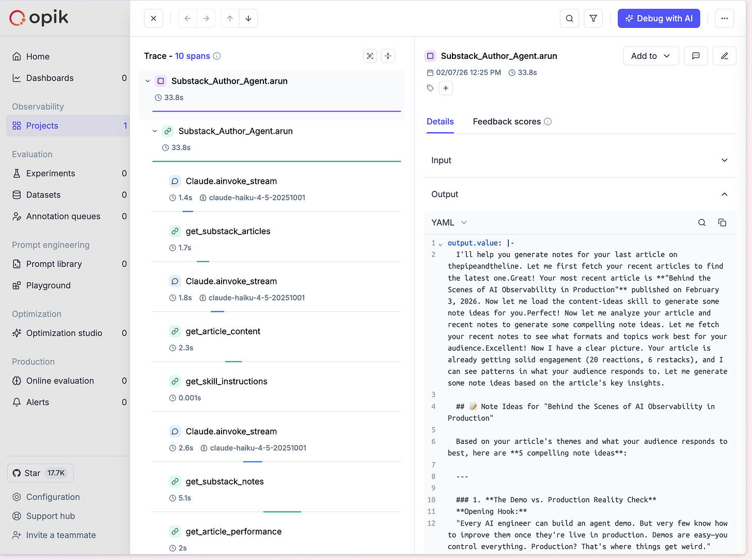This screenshot has width=752, height=560.
Task: Switch to the Details tab
Action: (440, 122)
